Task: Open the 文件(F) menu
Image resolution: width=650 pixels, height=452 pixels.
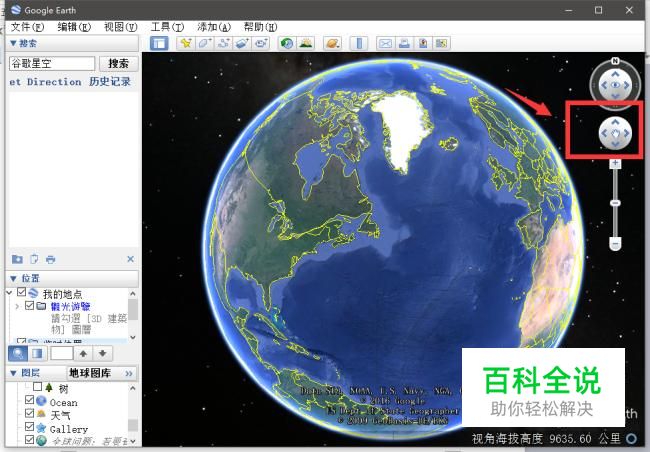Action: pos(27,27)
